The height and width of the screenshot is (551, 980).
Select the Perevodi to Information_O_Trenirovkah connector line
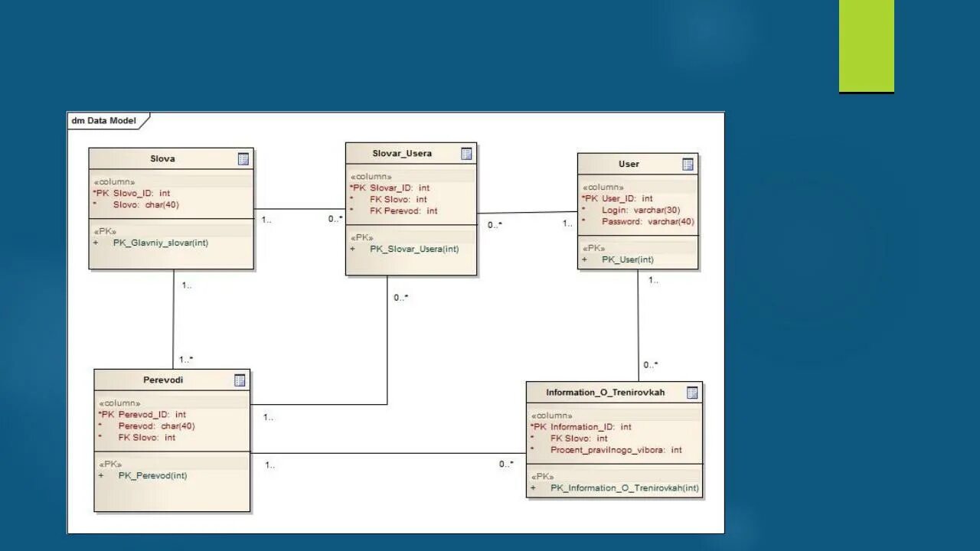[388, 453]
